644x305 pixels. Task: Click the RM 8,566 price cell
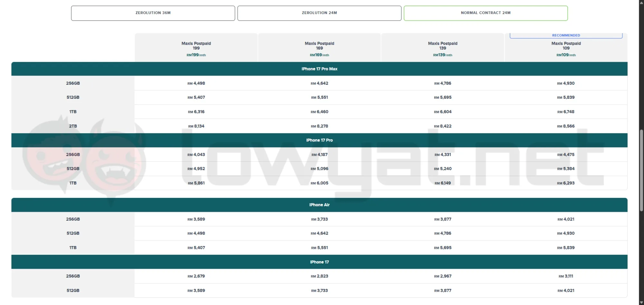tap(566, 126)
